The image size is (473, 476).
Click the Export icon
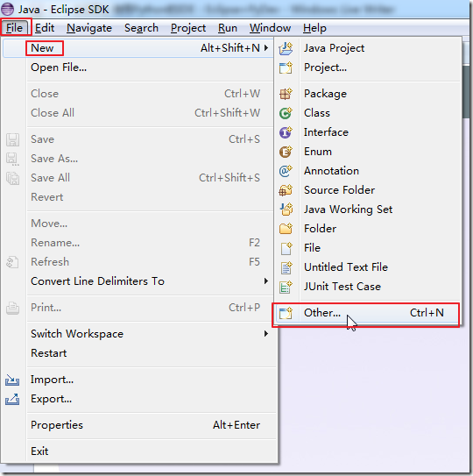click(12, 399)
